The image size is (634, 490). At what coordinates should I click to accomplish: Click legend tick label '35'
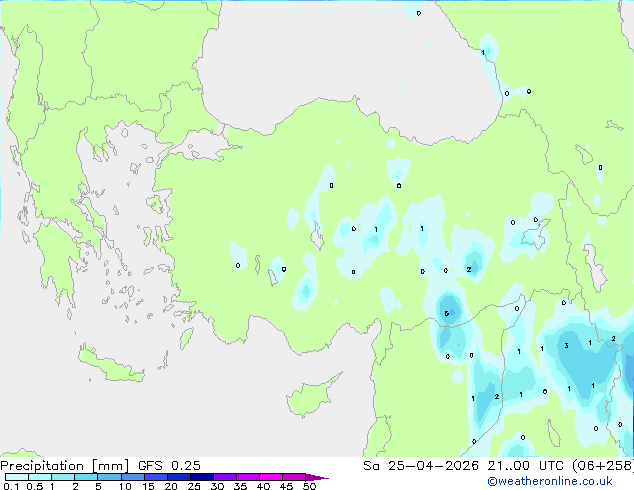pyautogui.click(x=240, y=486)
